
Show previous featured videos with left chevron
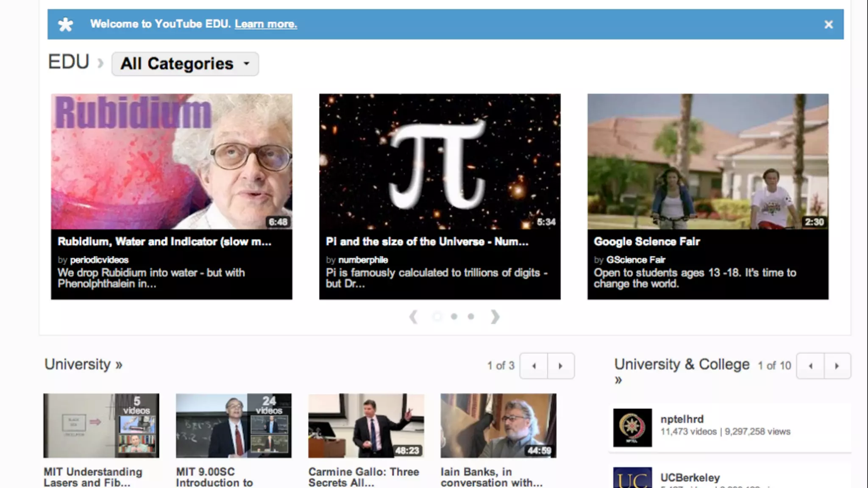pyautogui.click(x=414, y=316)
